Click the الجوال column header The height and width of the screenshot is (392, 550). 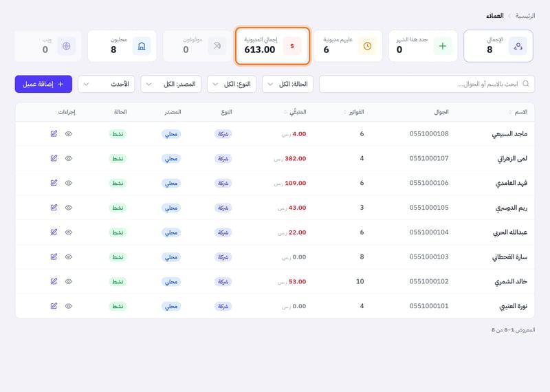point(441,112)
